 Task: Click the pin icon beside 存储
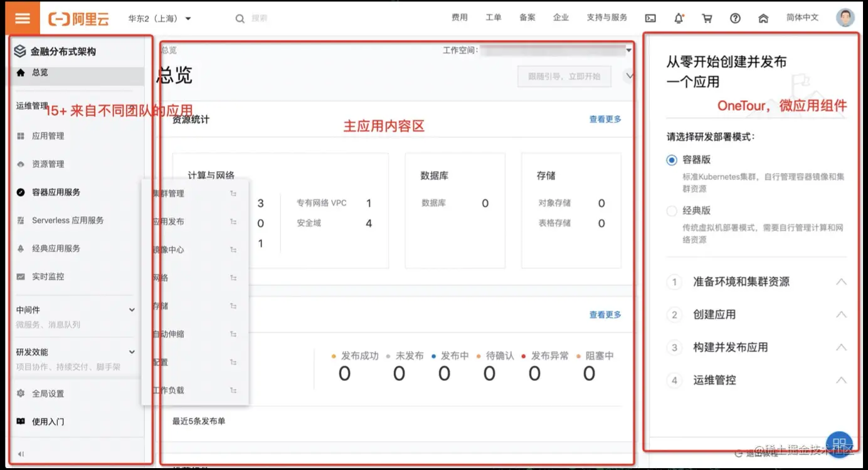(x=233, y=306)
